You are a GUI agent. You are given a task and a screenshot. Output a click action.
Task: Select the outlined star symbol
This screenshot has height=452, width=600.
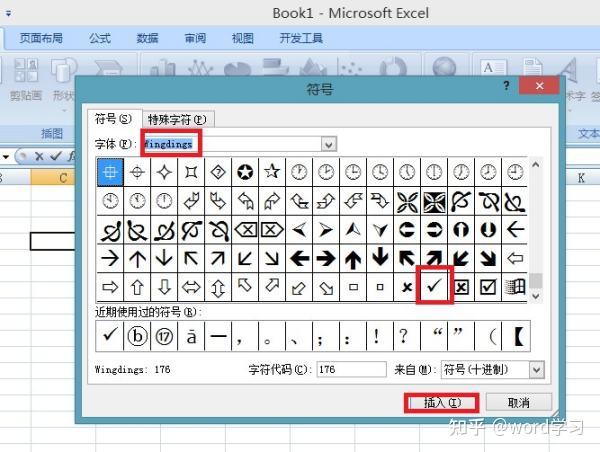[272, 172]
